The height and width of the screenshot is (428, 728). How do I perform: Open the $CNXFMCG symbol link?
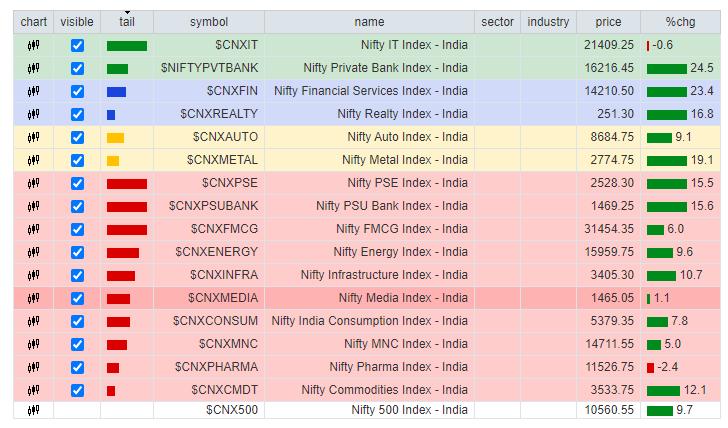224,230
